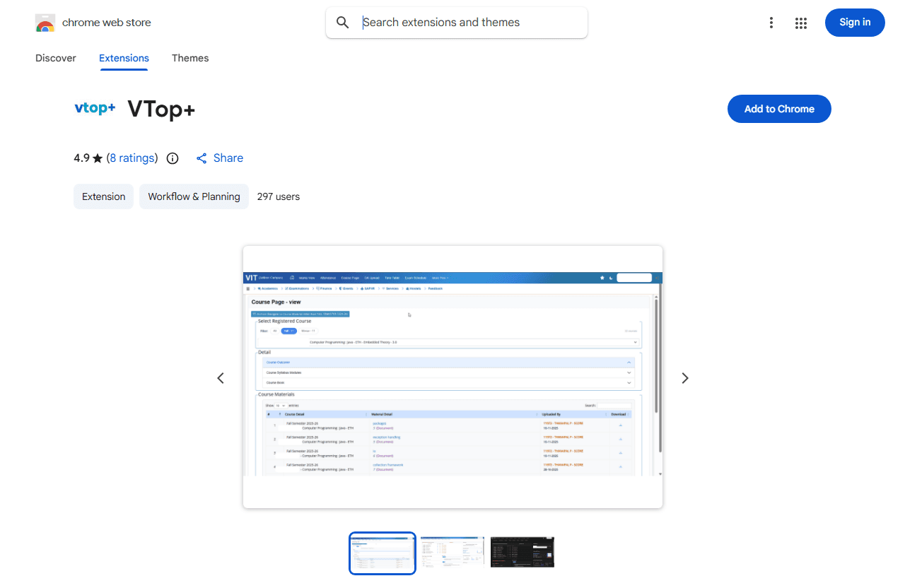Click the search magnifier icon

coord(343,23)
